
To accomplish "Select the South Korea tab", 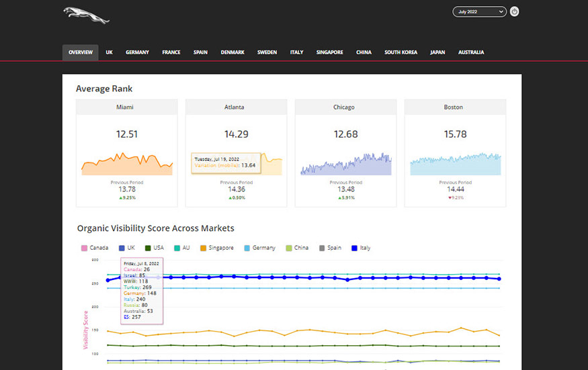I will pyautogui.click(x=401, y=52).
